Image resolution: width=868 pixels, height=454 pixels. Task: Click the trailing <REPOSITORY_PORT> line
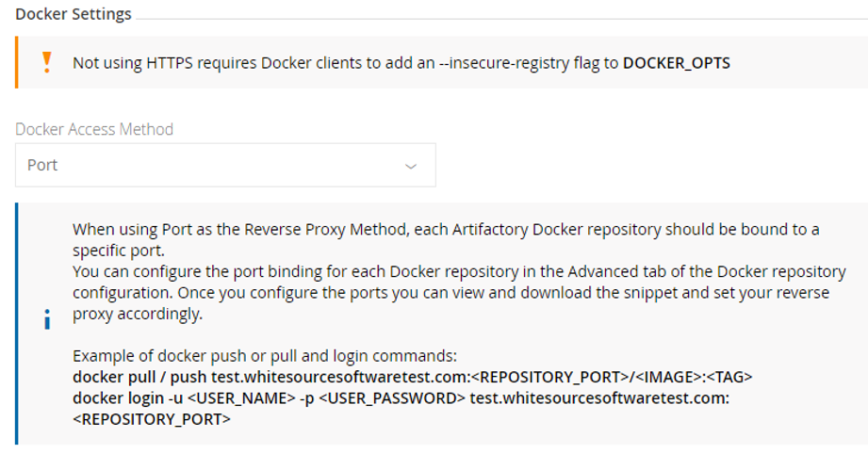(x=151, y=417)
